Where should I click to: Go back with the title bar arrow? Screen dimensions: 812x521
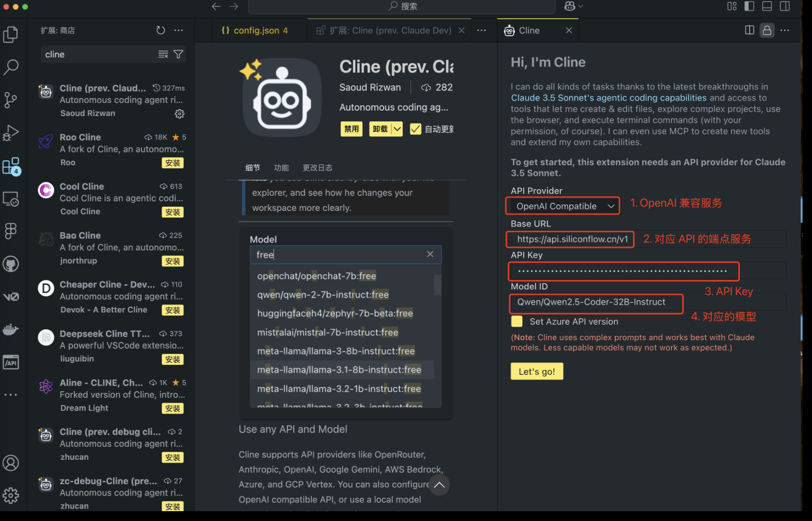pos(216,6)
